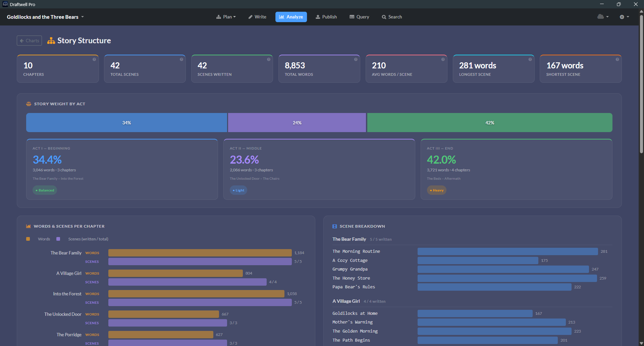Click the Draftwell Pro app icon
This screenshot has width=644, height=346.
(x=5, y=4)
